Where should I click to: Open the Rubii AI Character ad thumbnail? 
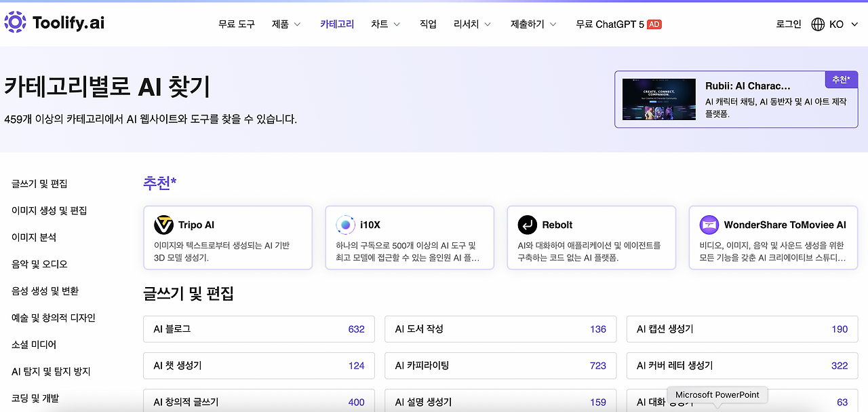point(658,99)
